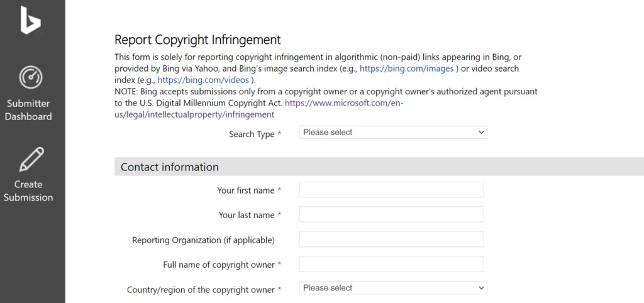Click the Create Submission pencil icon
Viewport: 644px width, 303px height.
[x=31, y=159]
